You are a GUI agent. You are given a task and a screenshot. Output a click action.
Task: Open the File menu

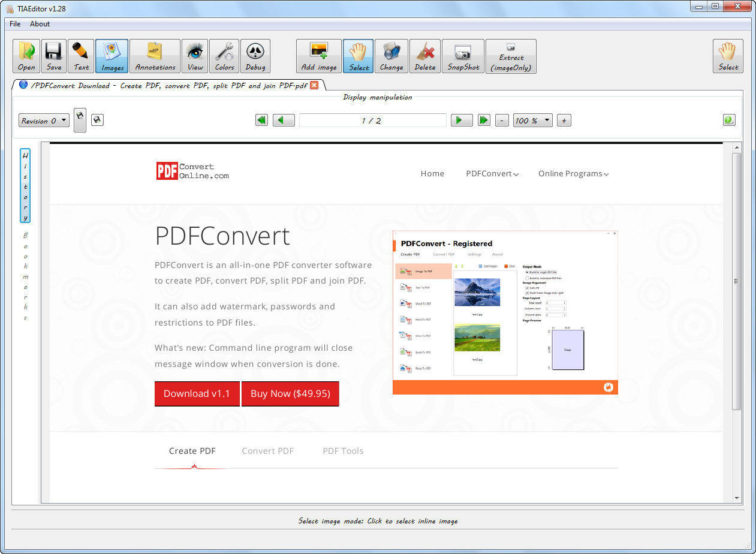pyautogui.click(x=15, y=24)
